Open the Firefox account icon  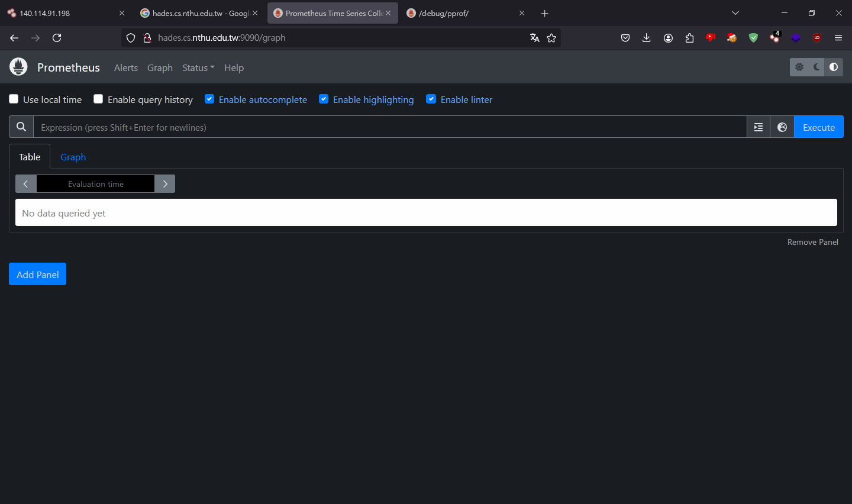668,38
